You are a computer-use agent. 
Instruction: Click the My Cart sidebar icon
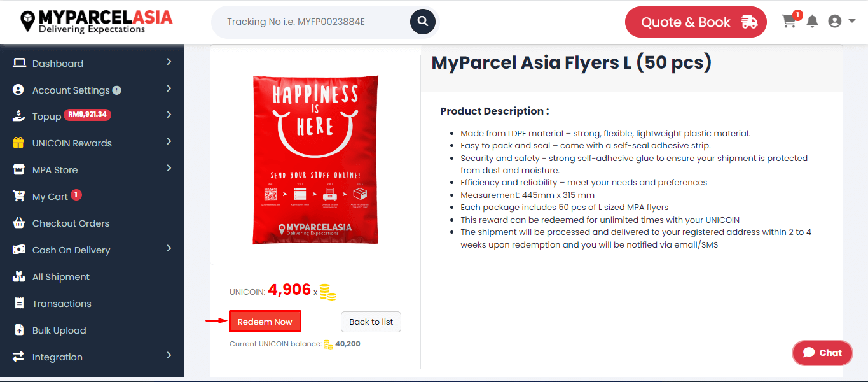19,196
